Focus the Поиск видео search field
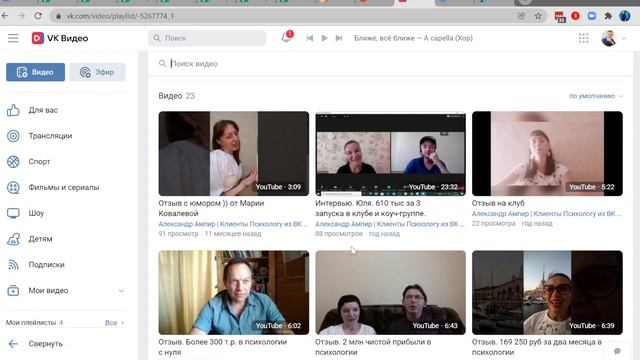This screenshot has height=360, width=640. click(390, 63)
